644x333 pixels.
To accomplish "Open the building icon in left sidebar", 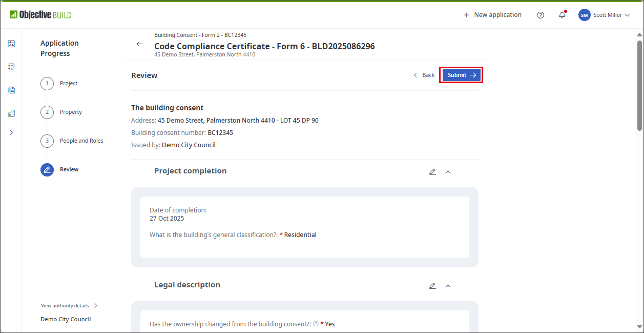I will click(11, 113).
